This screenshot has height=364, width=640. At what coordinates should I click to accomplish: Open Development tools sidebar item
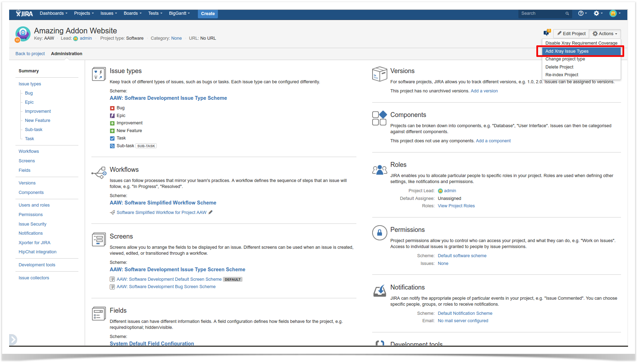point(37,265)
